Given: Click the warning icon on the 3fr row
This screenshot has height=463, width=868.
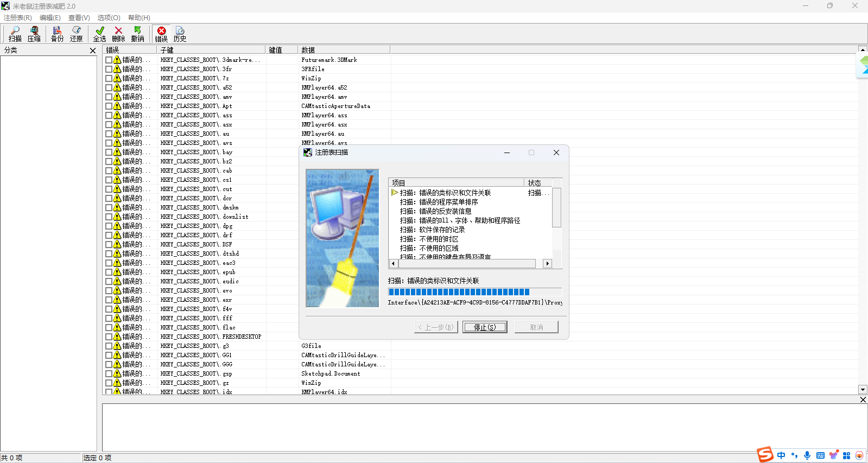Looking at the screenshot, I should pos(117,69).
